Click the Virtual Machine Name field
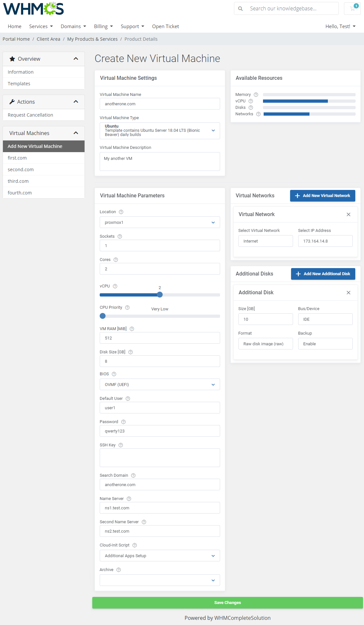Viewport: 364px width, 625px height. (160, 104)
